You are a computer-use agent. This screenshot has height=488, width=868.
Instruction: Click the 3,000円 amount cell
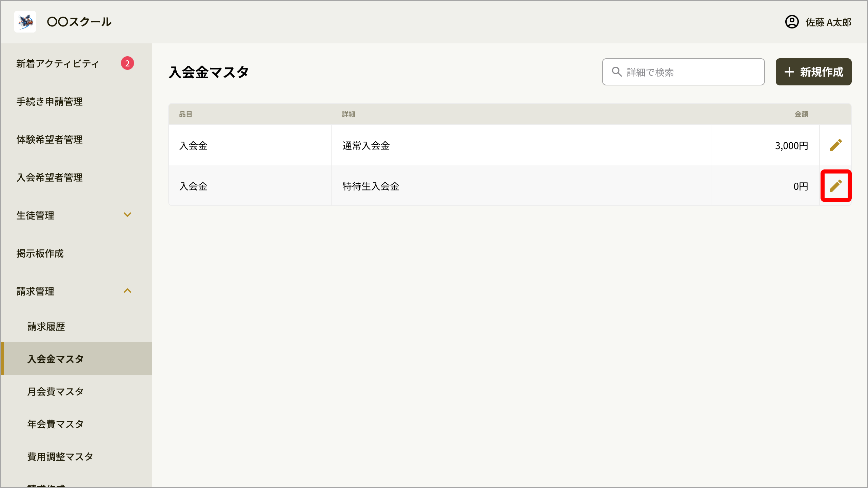pyautogui.click(x=765, y=145)
